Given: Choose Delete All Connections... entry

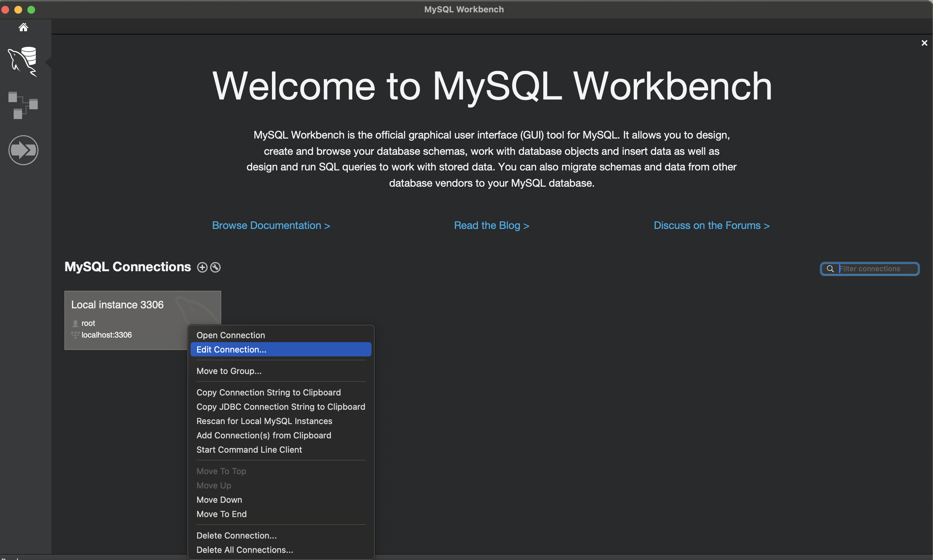Looking at the screenshot, I should 281,550.
